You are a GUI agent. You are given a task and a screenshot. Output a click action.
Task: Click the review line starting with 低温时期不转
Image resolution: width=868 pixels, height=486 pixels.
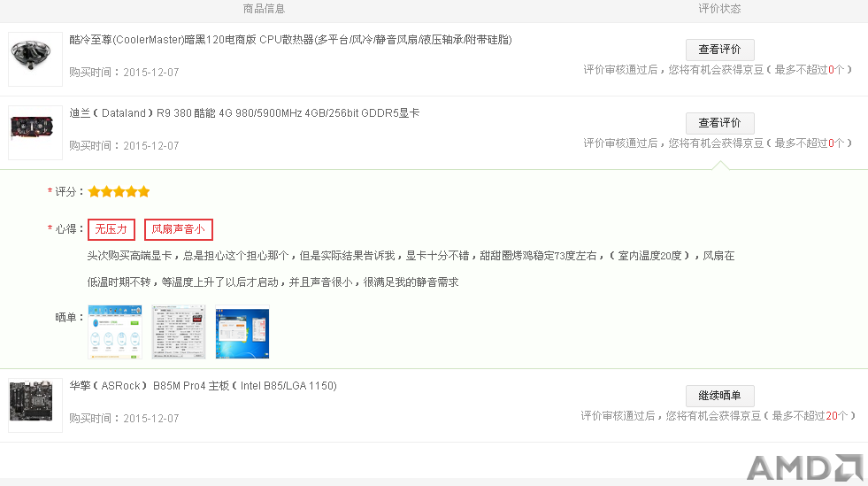pyautogui.click(x=273, y=282)
